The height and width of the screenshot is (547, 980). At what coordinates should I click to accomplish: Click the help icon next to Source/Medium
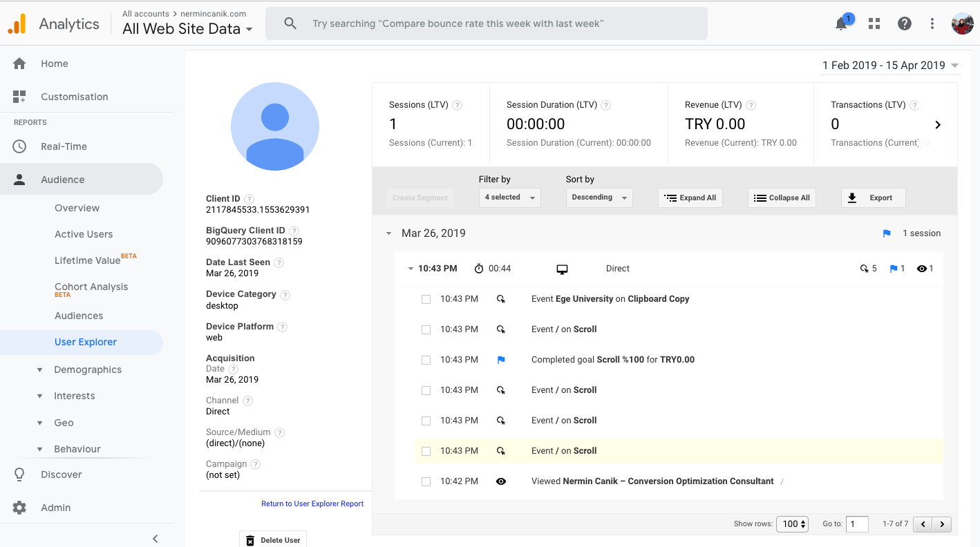click(279, 432)
